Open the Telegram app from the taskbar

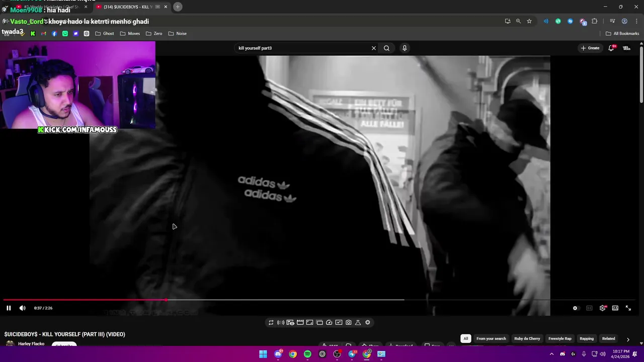352,354
